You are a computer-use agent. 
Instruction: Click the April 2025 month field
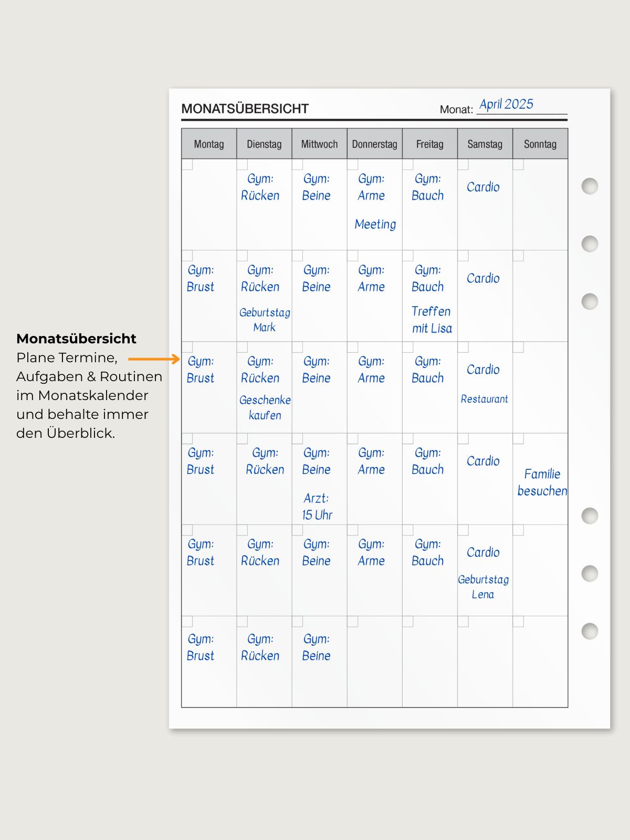506,104
